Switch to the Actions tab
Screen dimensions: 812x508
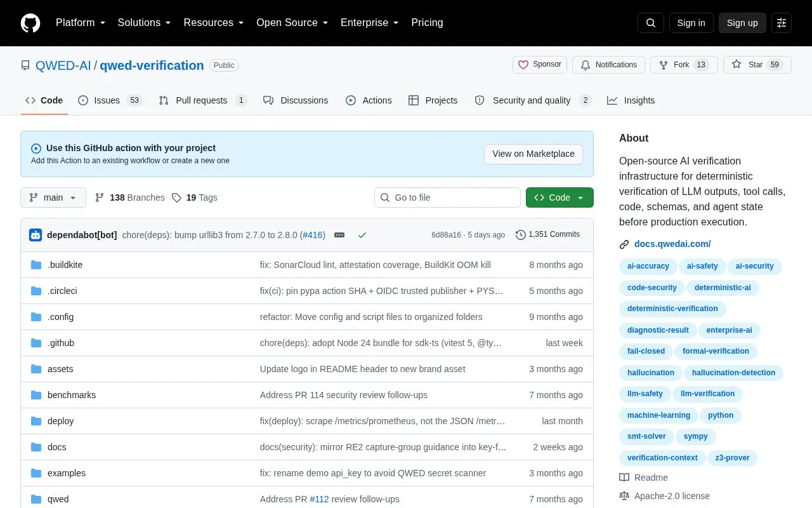pos(369,100)
